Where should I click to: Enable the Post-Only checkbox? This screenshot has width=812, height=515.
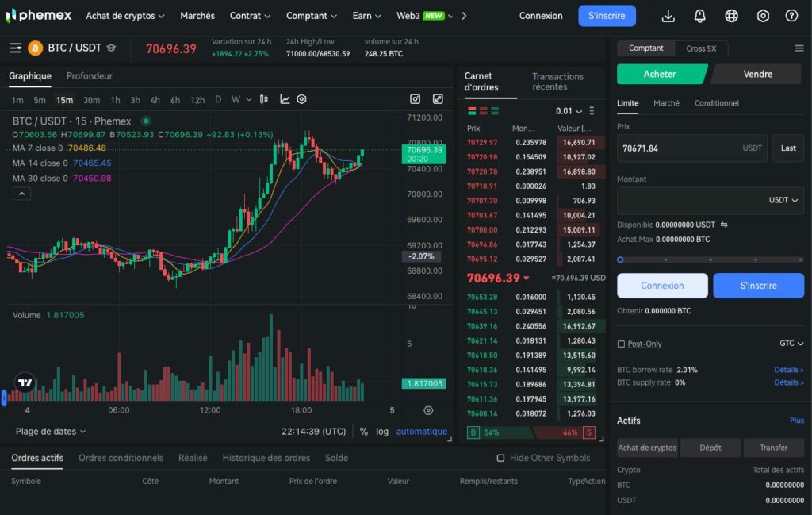619,343
